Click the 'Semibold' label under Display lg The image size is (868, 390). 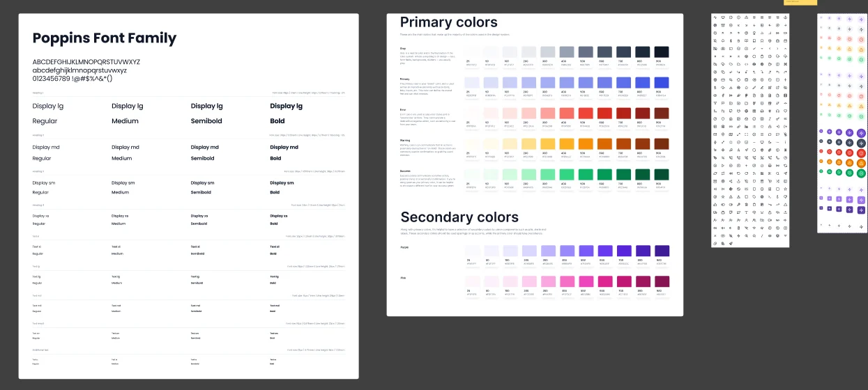pyautogui.click(x=206, y=121)
